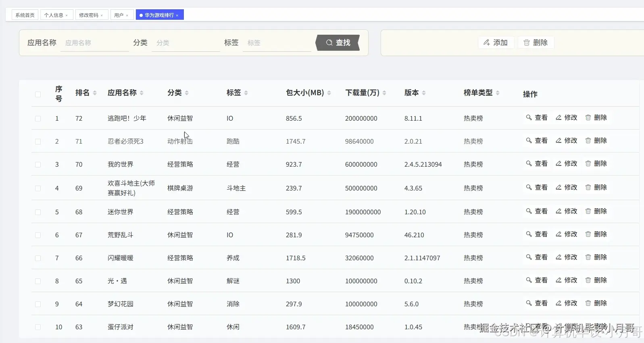Viewport: 644px width, 343px height.
Task: Sort the table by 标签 column
Action: click(246, 93)
